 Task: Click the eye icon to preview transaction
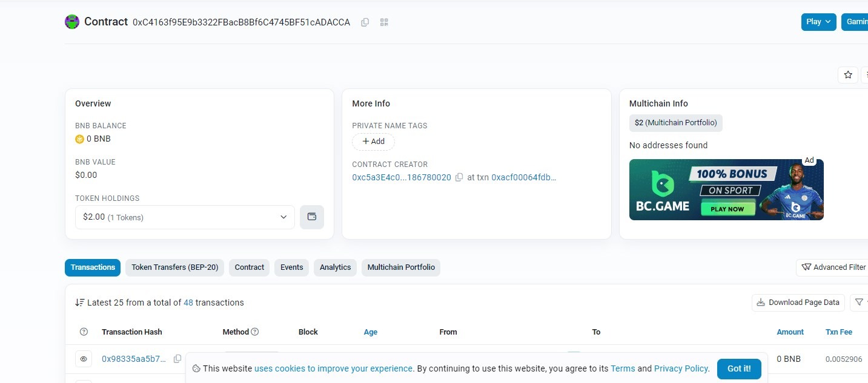84,359
